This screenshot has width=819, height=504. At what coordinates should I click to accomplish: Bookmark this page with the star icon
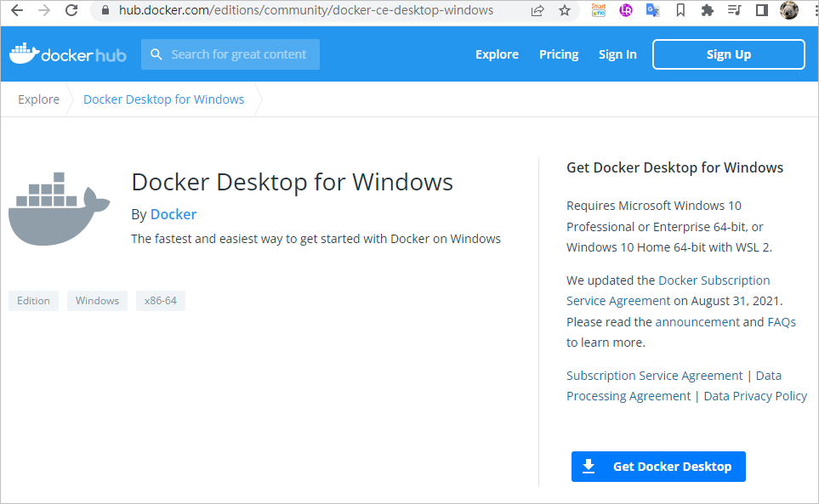coord(565,10)
